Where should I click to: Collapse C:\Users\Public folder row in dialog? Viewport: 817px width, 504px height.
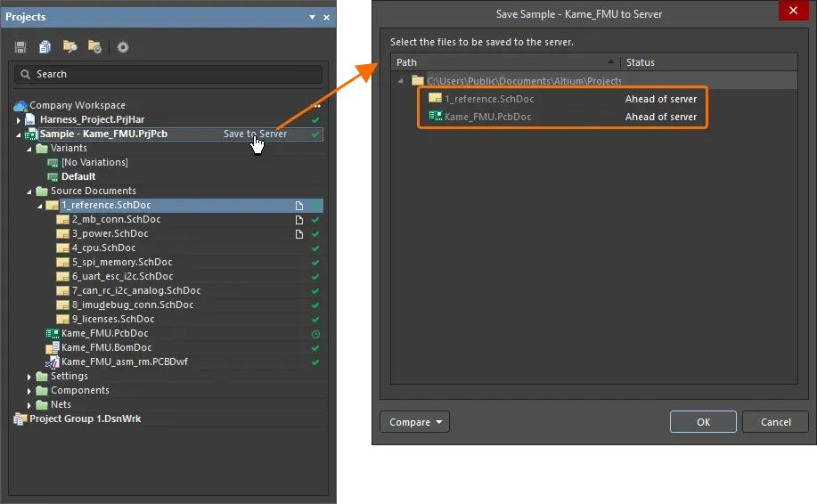400,81
